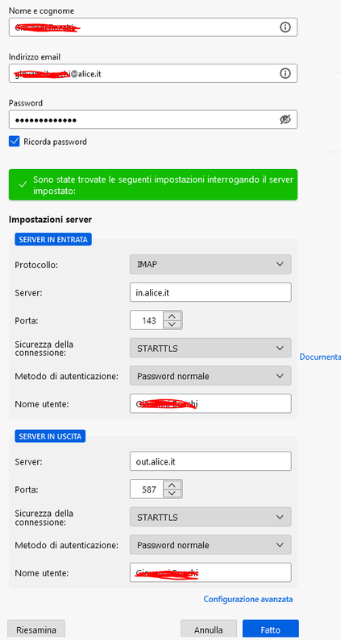Image resolution: width=341 pixels, height=644 pixels.
Task: Decrease incoming port 143 with down arrow
Action: click(173, 325)
